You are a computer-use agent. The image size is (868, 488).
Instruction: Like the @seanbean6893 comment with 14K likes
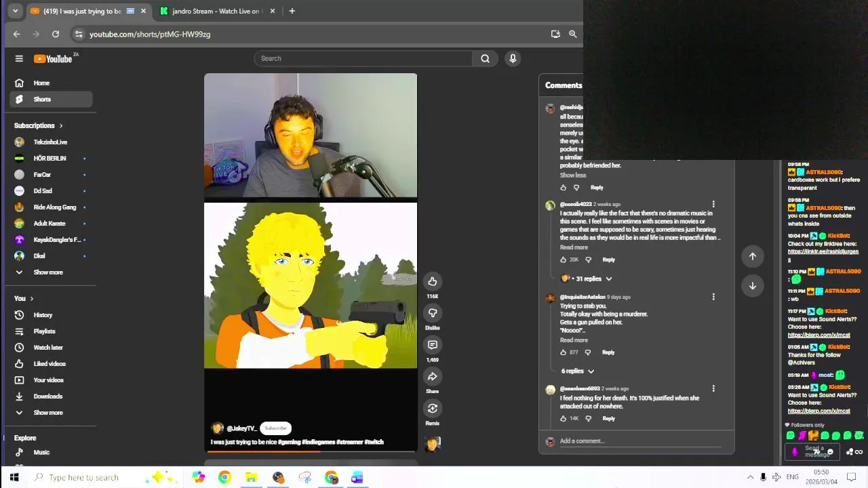point(563,418)
